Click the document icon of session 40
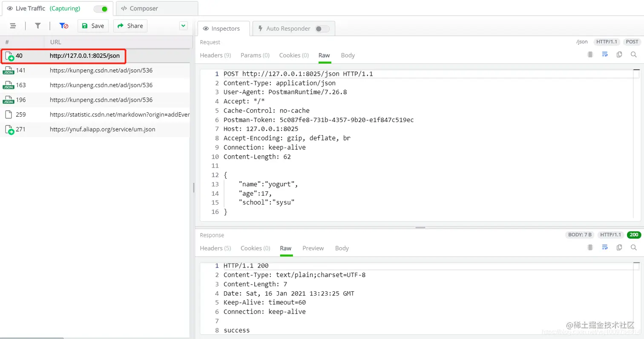 click(x=9, y=56)
